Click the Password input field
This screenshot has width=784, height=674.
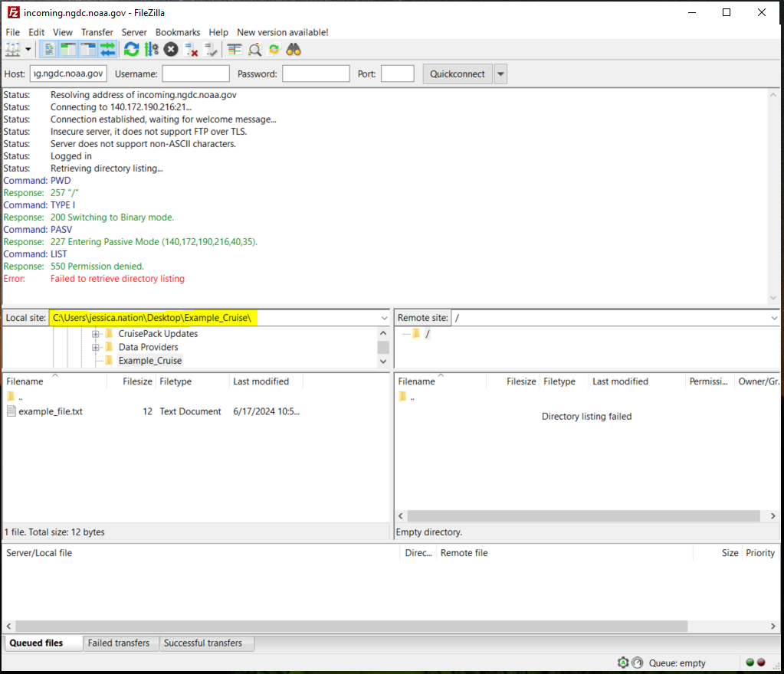[x=316, y=74]
